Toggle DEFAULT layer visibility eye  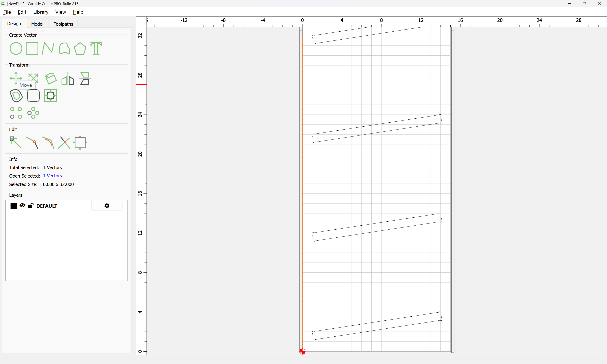pyautogui.click(x=22, y=205)
